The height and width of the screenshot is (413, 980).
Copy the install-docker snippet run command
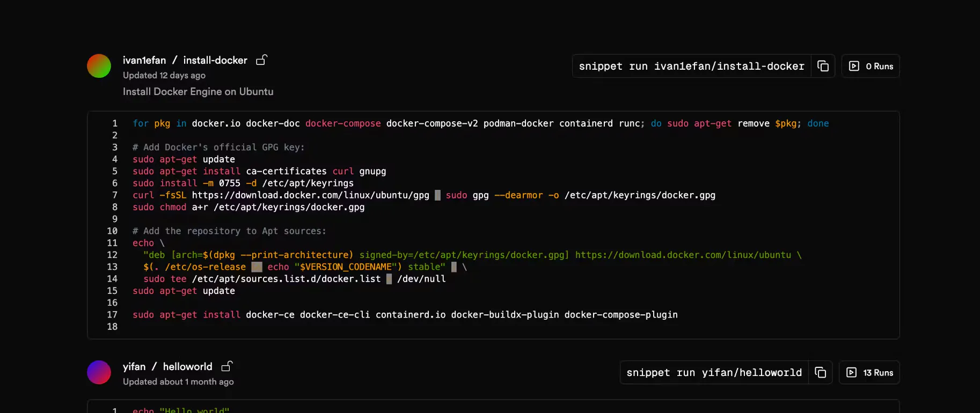[x=823, y=66]
